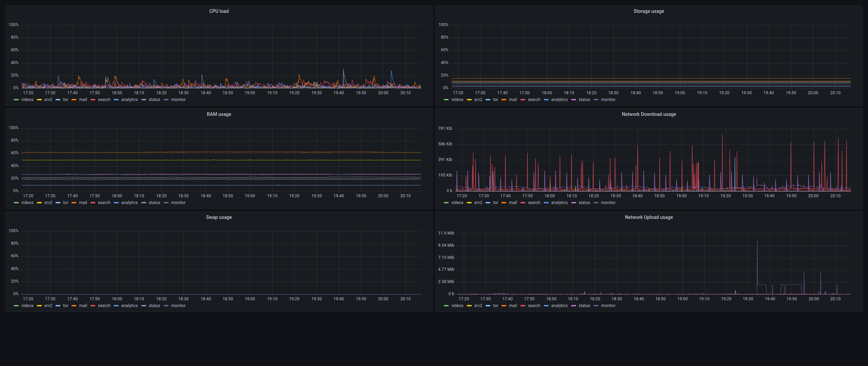Click green videos color swatch in Storage legend

point(446,100)
